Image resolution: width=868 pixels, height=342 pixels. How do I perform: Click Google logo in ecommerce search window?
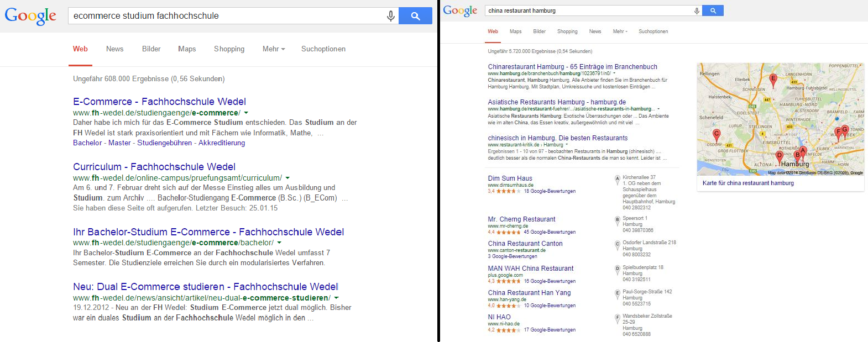coord(30,16)
